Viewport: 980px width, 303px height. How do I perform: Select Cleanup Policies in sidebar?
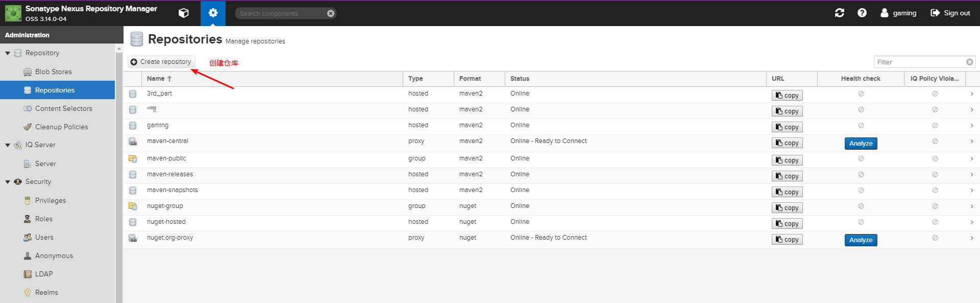point(61,127)
